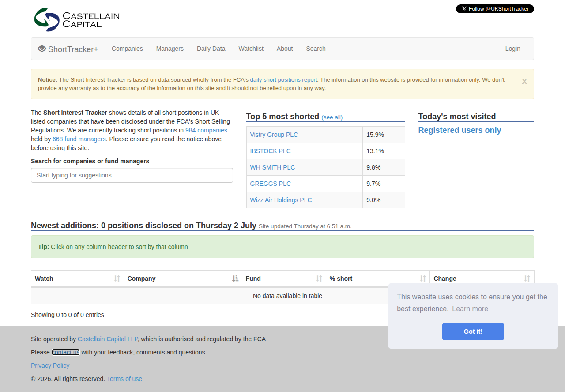Click the 'Site updated Thursday at 6:51 a.m.' text
The height and width of the screenshot is (392, 565).
[305, 226]
